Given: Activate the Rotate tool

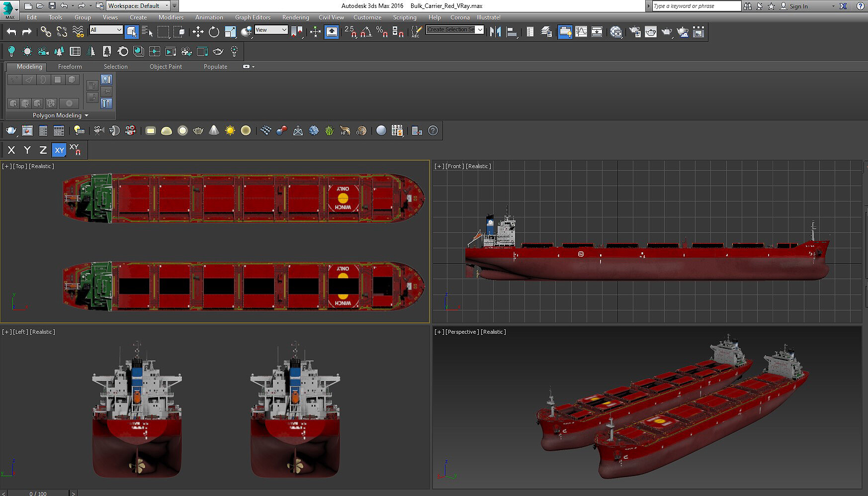Looking at the screenshot, I should point(214,32).
